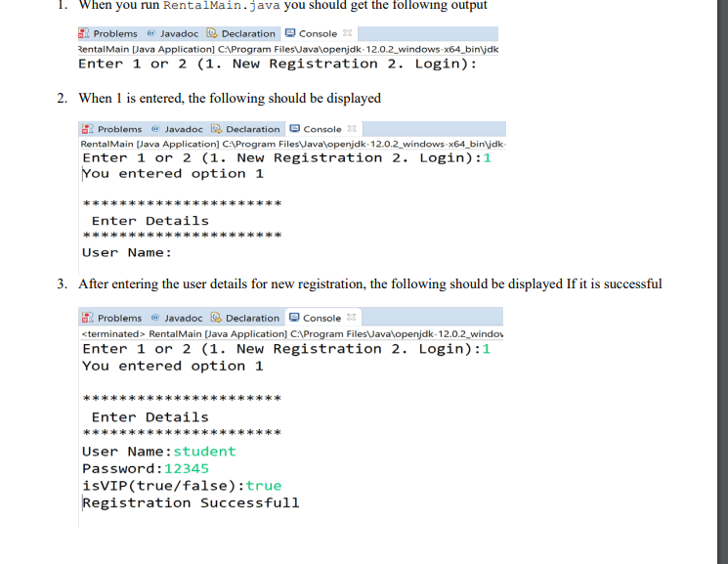Click Javadoc @ icon in the second console screenshot
The width and height of the screenshot is (728, 564).
(155, 128)
